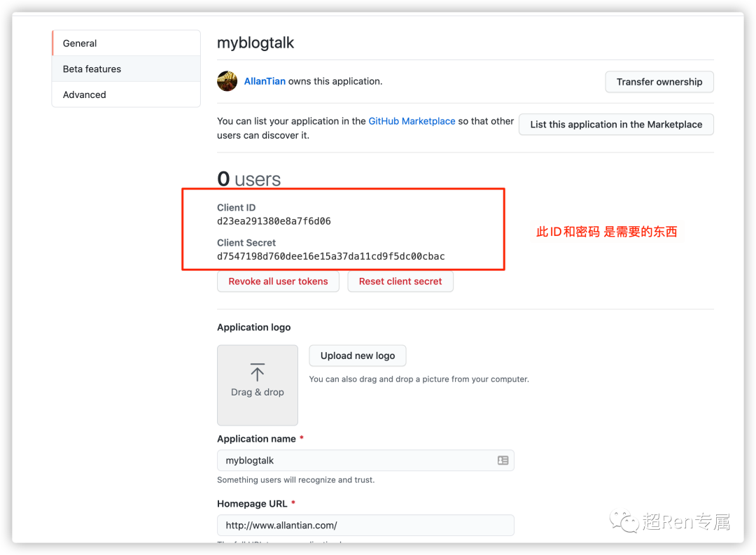Select the Client Secret value starting d7547198

point(330,256)
